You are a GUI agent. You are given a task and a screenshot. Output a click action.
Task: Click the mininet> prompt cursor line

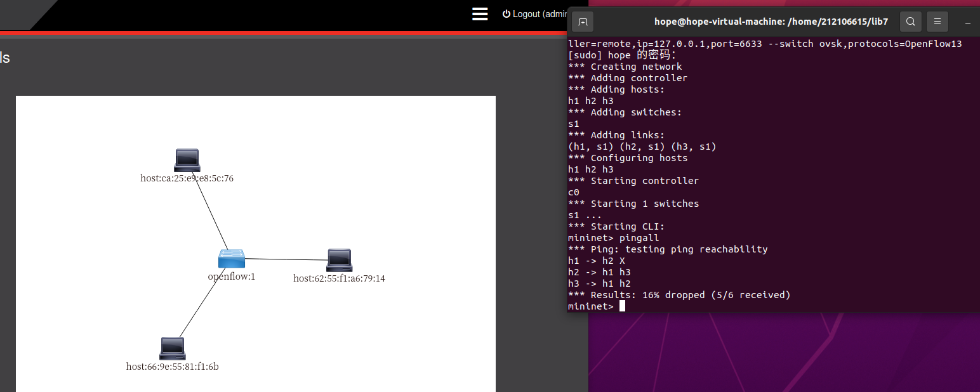(x=597, y=306)
